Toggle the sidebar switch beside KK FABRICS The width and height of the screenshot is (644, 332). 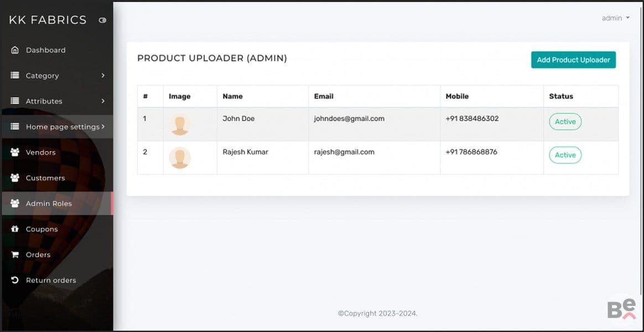click(103, 20)
